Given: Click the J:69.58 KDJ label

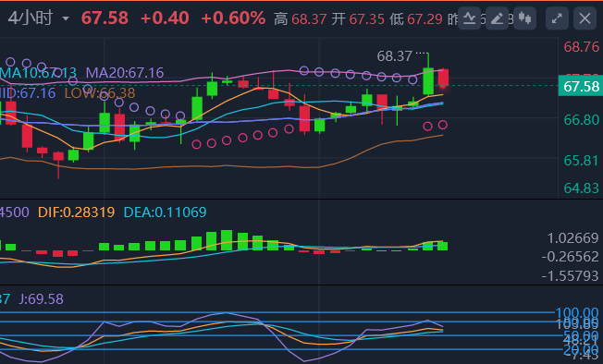Looking at the screenshot, I should click(41, 299).
